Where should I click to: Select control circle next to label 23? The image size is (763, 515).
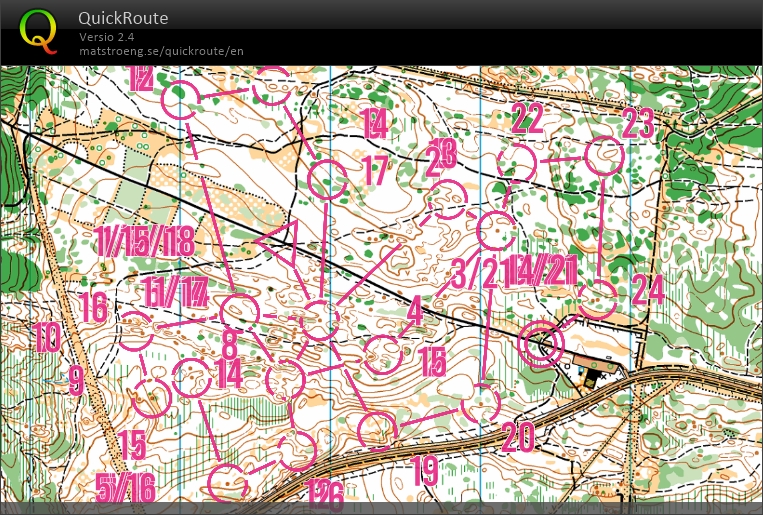[x=604, y=155]
